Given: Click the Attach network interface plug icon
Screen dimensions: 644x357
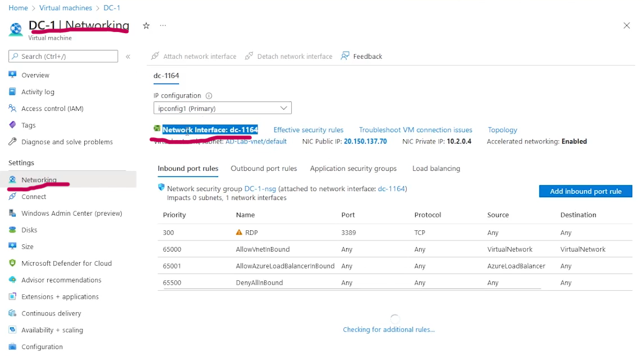Looking at the screenshot, I should tap(155, 56).
